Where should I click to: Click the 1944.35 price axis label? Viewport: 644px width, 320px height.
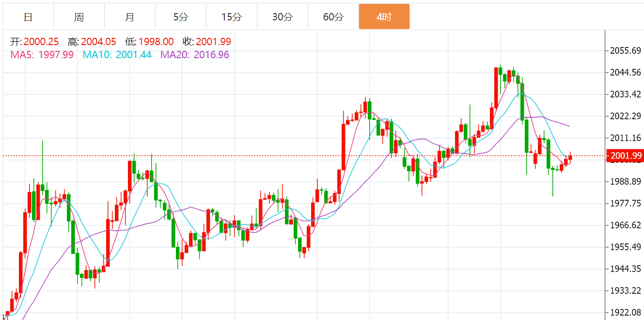pyautogui.click(x=627, y=269)
